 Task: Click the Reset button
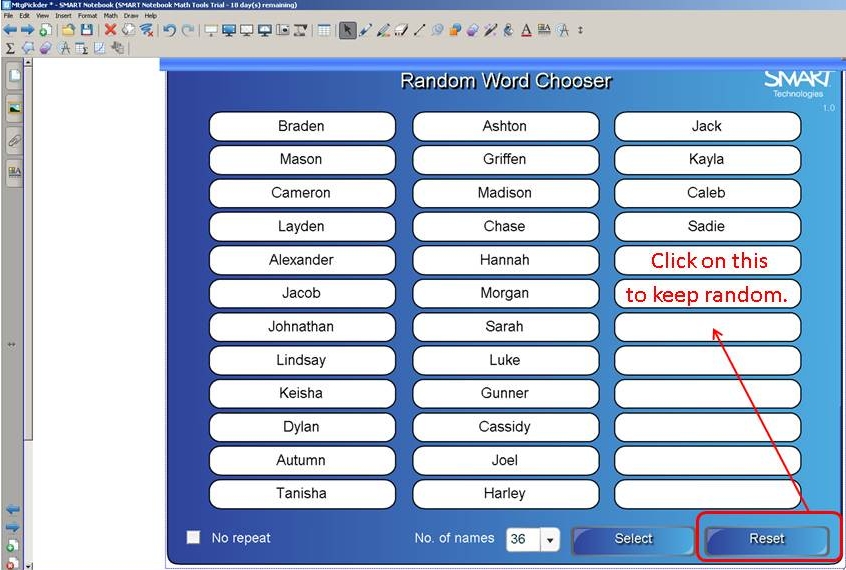767,539
